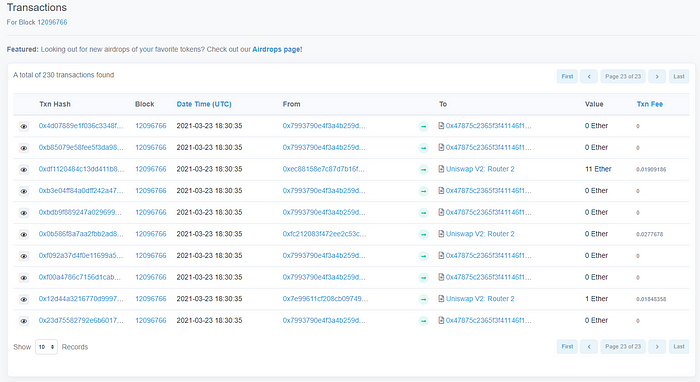Preview transaction 0x4d07889e1f036c3348f with eye icon

pos(24,126)
